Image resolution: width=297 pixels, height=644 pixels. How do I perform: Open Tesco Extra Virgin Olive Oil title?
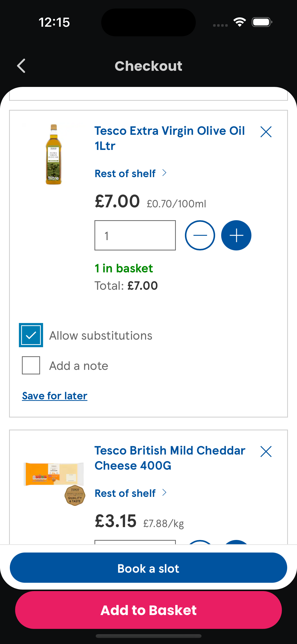pos(170,138)
